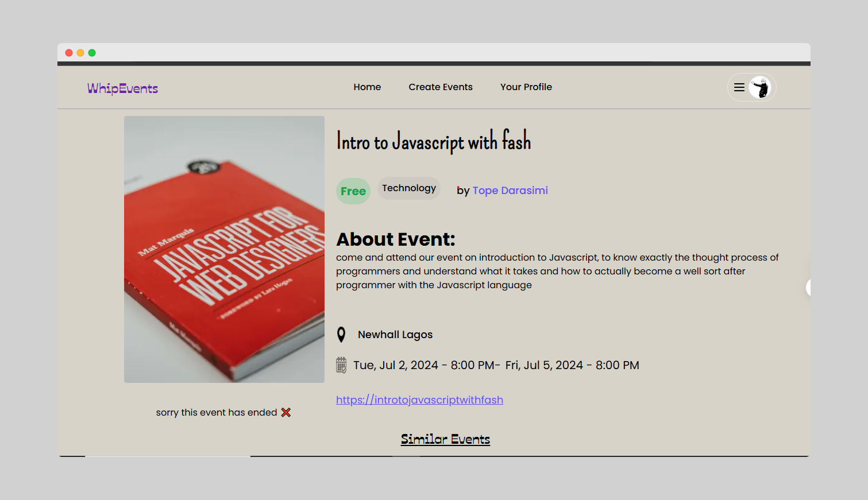The width and height of the screenshot is (868, 500).
Task: Open organizer Tope Darasimi's profile
Action: point(510,190)
